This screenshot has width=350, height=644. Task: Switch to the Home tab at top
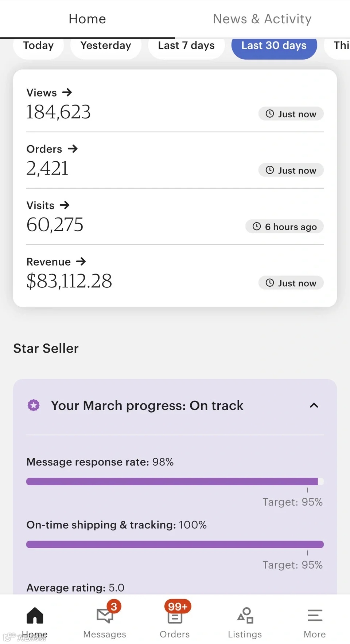(x=87, y=19)
